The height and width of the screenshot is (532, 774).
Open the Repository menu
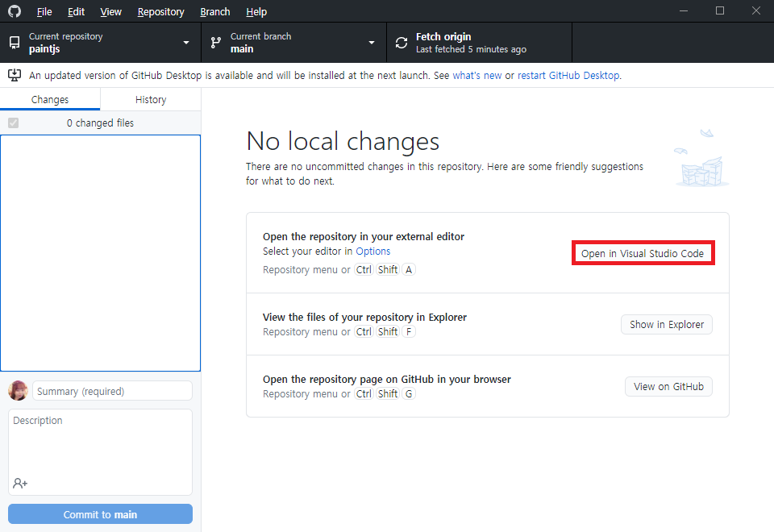pyautogui.click(x=161, y=11)
